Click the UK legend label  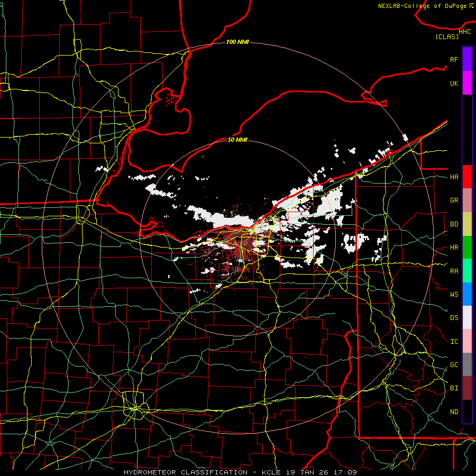point(454,83)
